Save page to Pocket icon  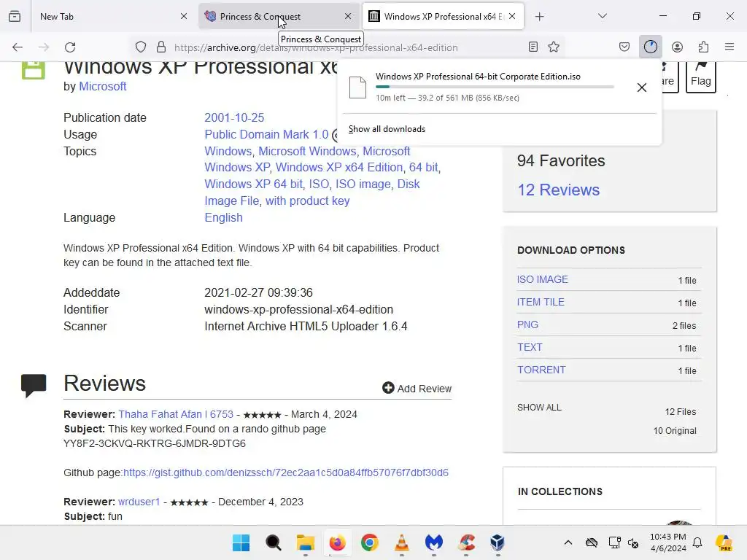click(x=624, y=47)
